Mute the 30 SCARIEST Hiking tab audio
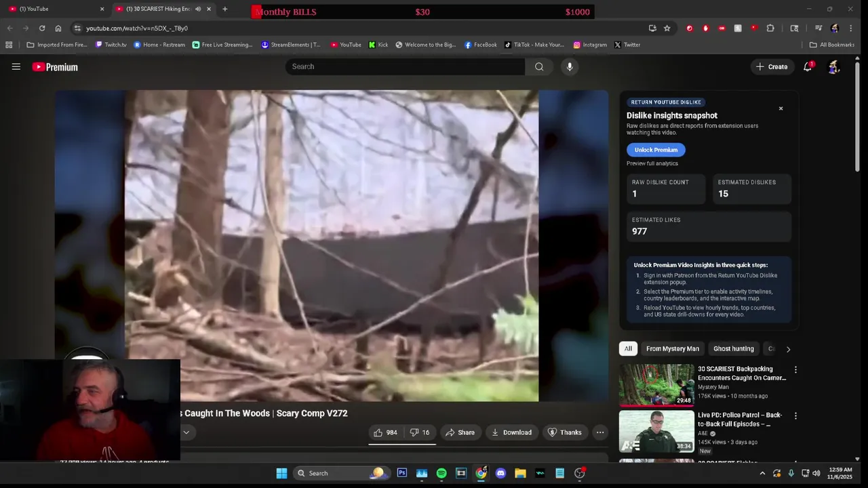The image size is (868, 488). click(198, 9)
